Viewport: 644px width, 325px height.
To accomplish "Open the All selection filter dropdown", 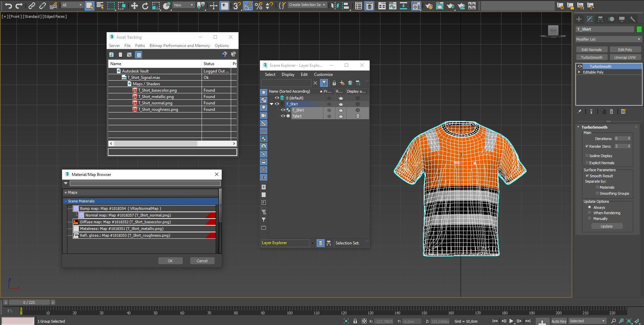I will (x=72, y=5).
